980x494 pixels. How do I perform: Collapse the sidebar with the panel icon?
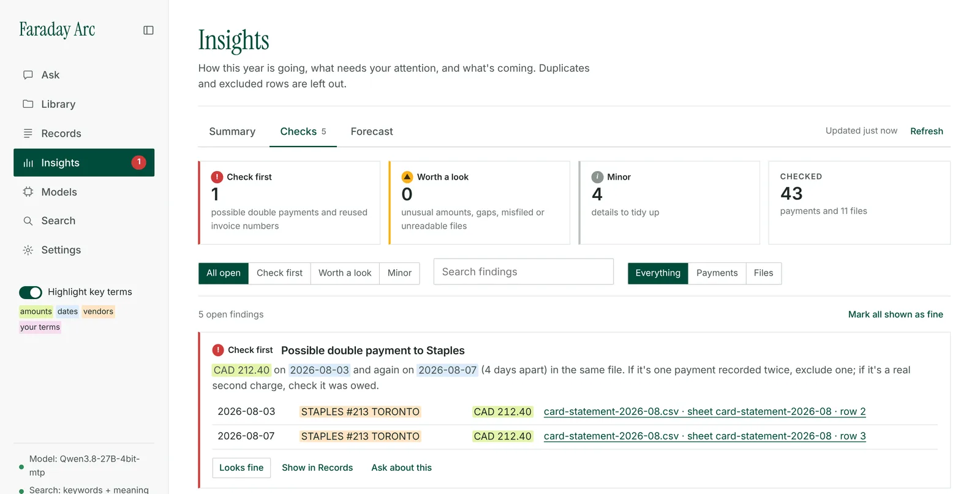click(148, 30)
